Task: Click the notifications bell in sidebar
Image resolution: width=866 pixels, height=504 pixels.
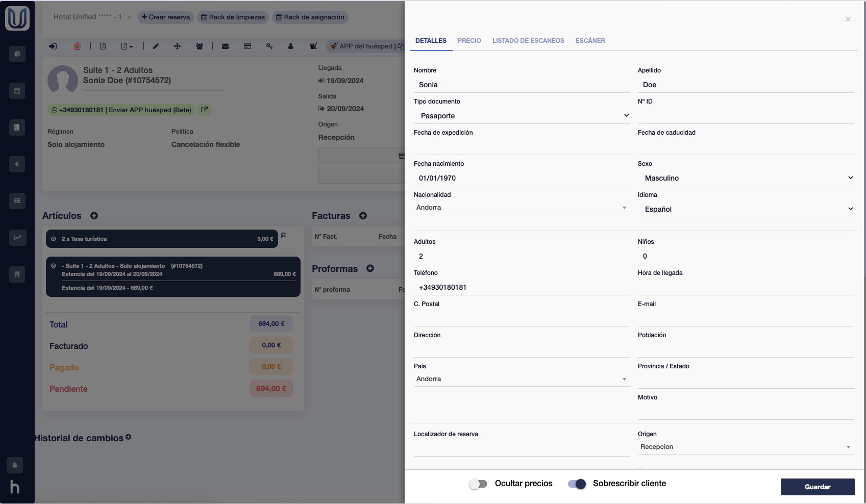Action: (15, 465)
